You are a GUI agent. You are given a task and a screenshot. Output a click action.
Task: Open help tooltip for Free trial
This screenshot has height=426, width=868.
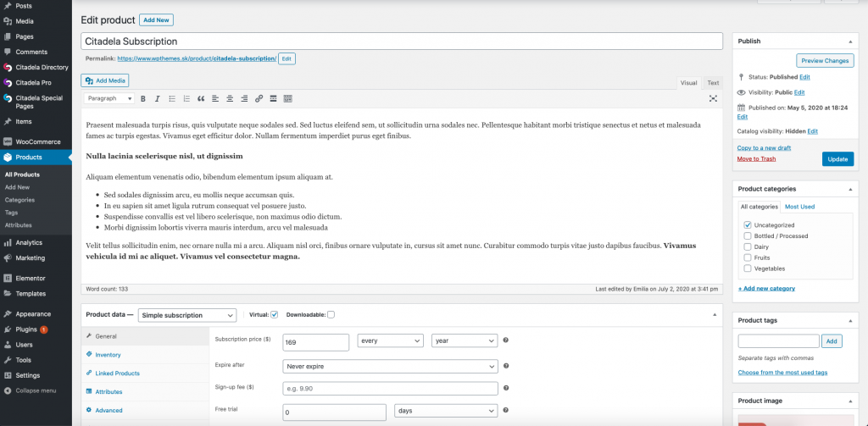tap(505, 411)
